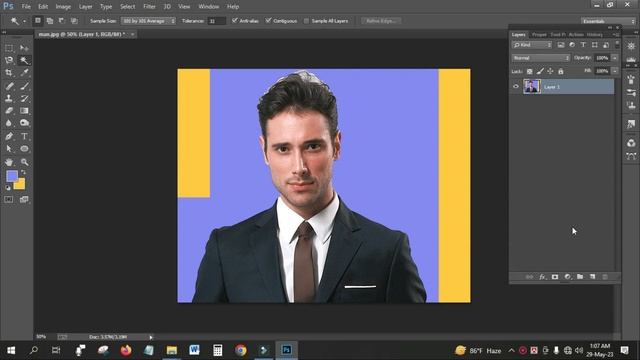The image size is (640, 360).
Task: Select the Eyedropper tool
Action: [x=24, y=73]
